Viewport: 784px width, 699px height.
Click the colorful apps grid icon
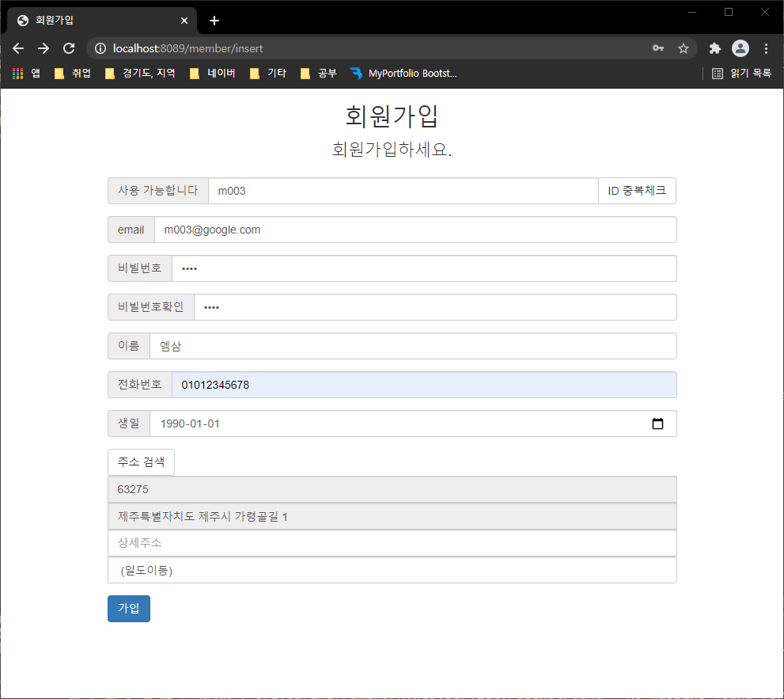(17, 73)
